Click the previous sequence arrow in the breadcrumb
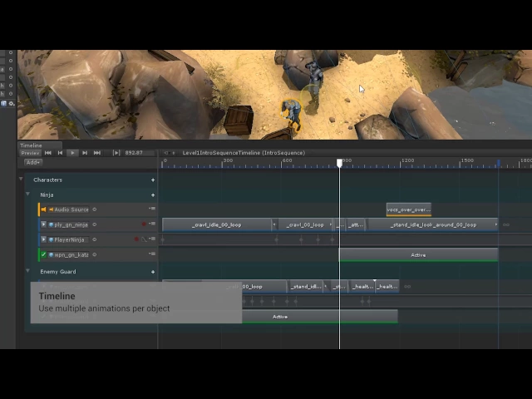This screenshot has width=532, height=399. point(166,153)
